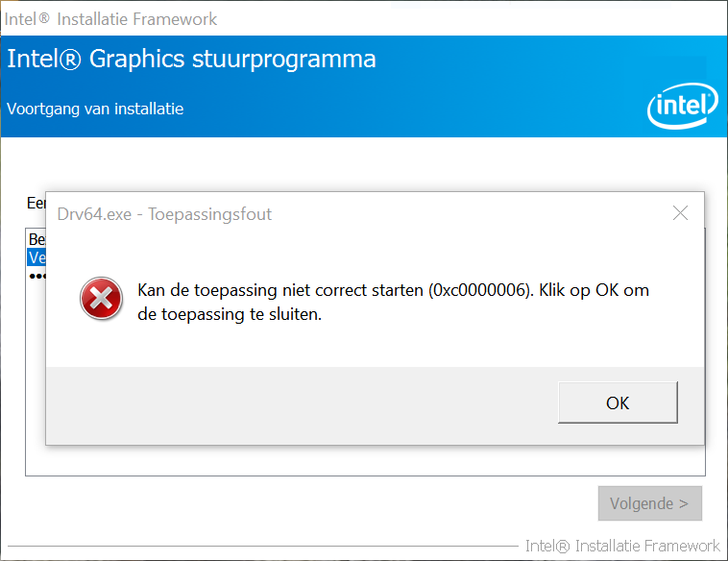The width and height of the screenshot is (728, 561).
Task: Click the 'de toepassing te sluiten' line
Action: tap(229, 313)
